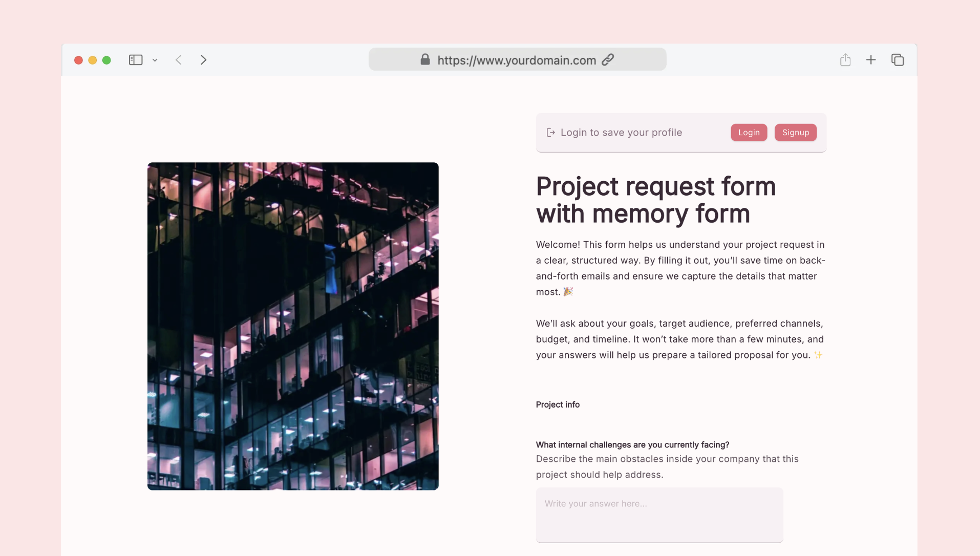Image resolution: width=980 pixels, height=556 pixels.
Task: Copy link using the chain icon
Action: tap(608, 60)
